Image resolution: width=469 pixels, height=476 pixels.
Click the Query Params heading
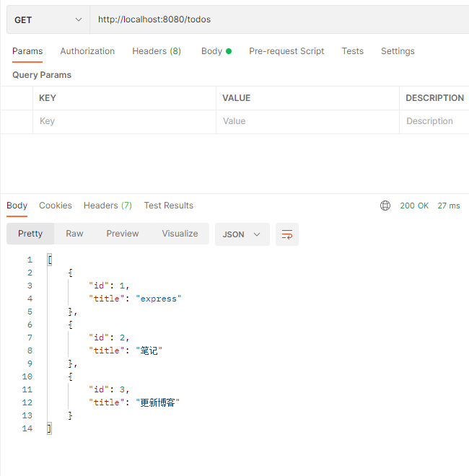42,75
